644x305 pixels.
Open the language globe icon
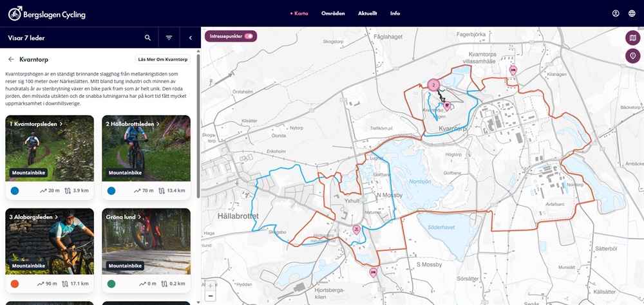[x=632, y=14]
